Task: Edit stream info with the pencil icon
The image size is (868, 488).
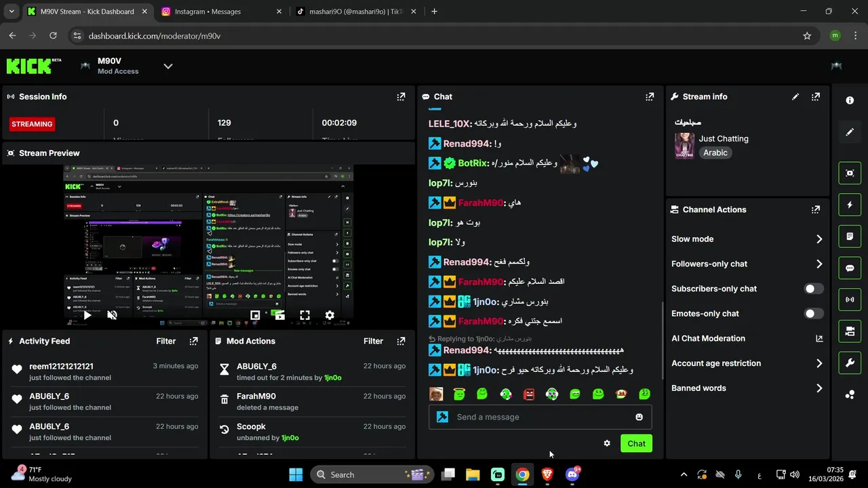Action: click(795, 97)
